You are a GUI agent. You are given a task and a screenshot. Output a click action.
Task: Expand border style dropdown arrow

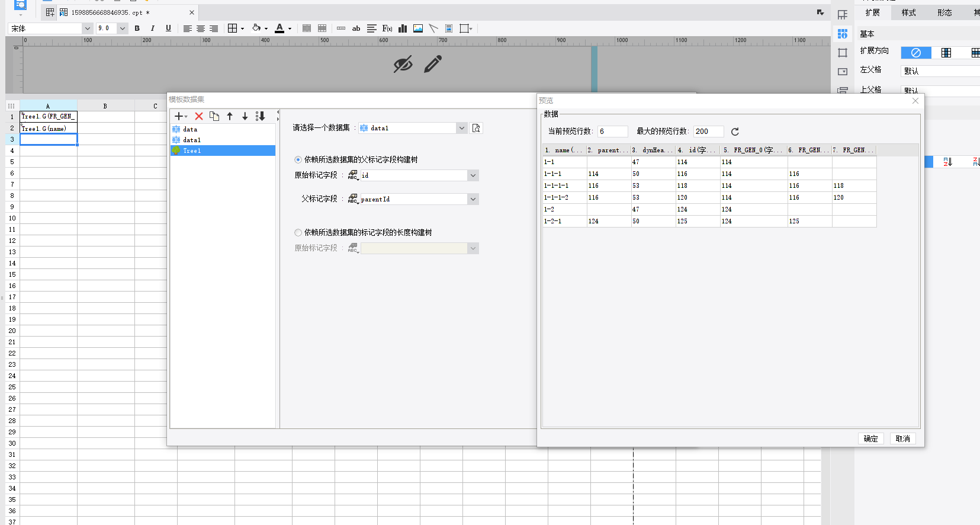(243, 28)
